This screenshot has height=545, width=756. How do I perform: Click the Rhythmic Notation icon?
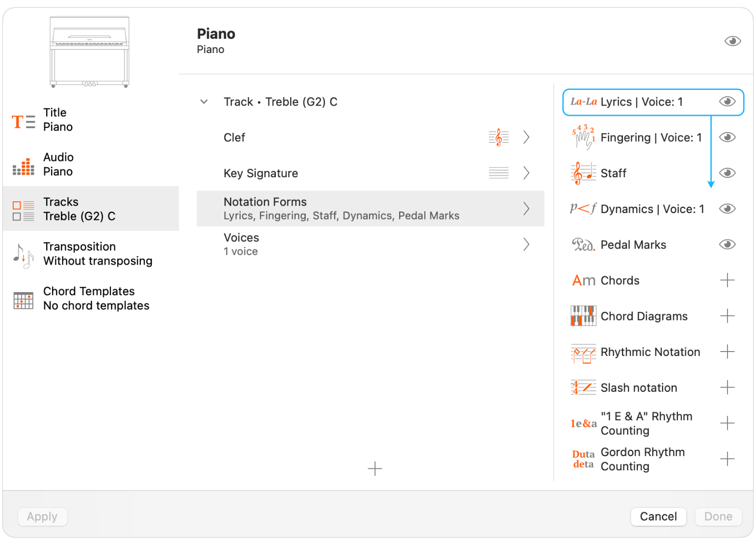click(x=583, y=353)
